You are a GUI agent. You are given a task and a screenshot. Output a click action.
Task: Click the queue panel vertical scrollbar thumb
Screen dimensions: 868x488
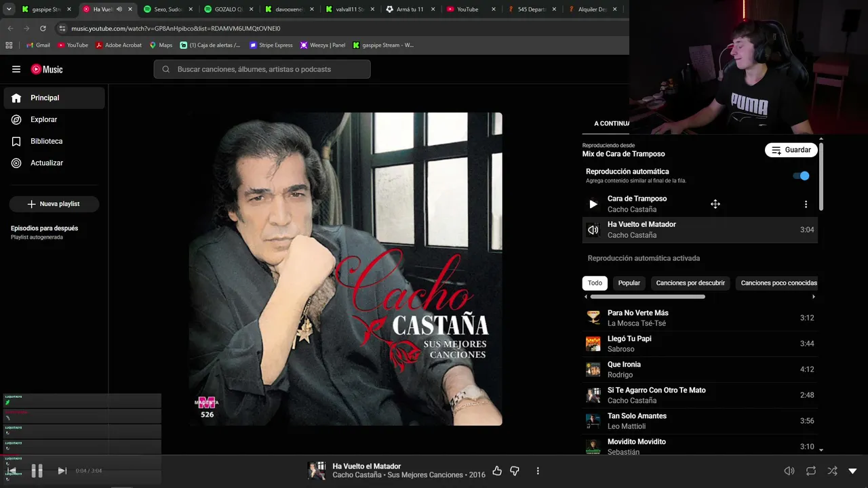821,176
